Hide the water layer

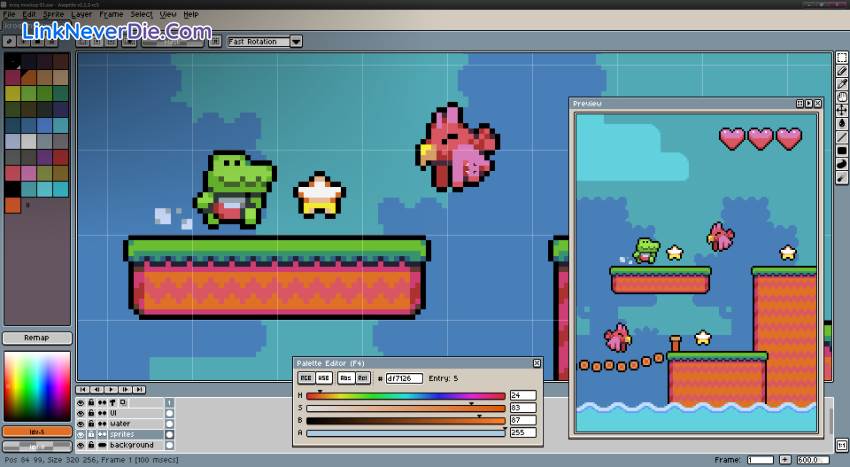tap(81, 424)
